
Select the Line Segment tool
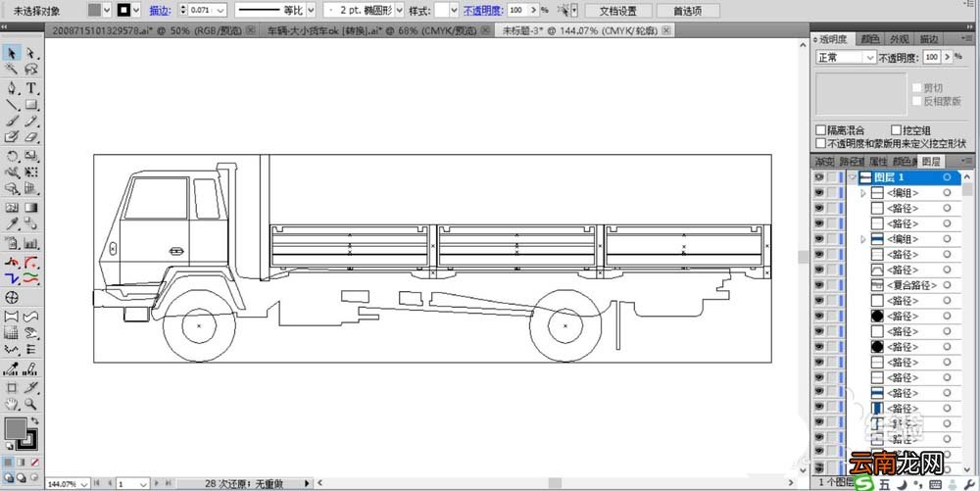[x=12, y=104]
